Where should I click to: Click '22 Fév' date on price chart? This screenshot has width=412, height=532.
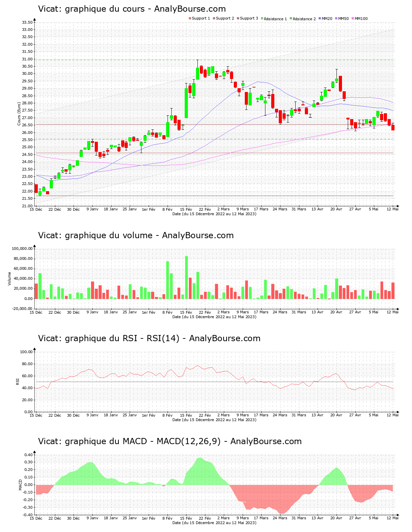(x=205, y=209)
